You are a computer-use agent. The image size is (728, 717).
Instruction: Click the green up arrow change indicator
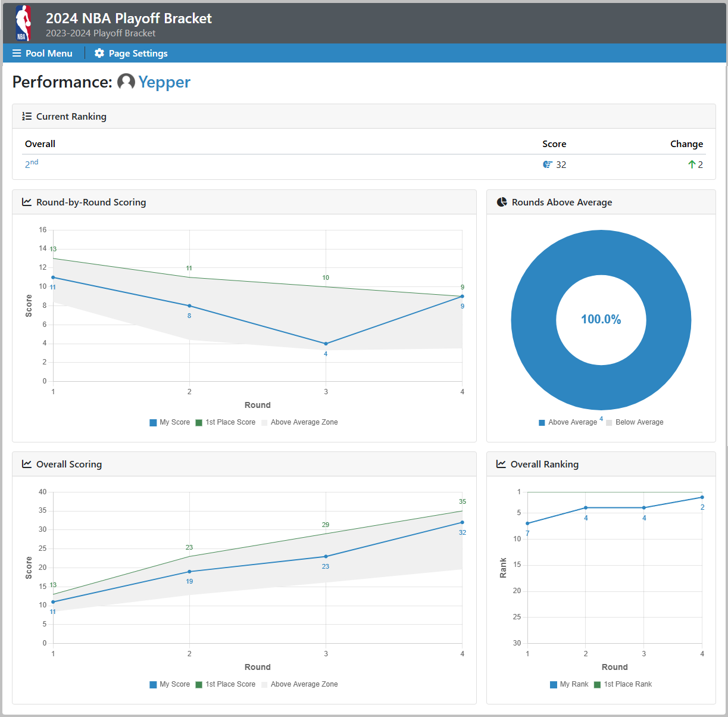click(692, 164)
